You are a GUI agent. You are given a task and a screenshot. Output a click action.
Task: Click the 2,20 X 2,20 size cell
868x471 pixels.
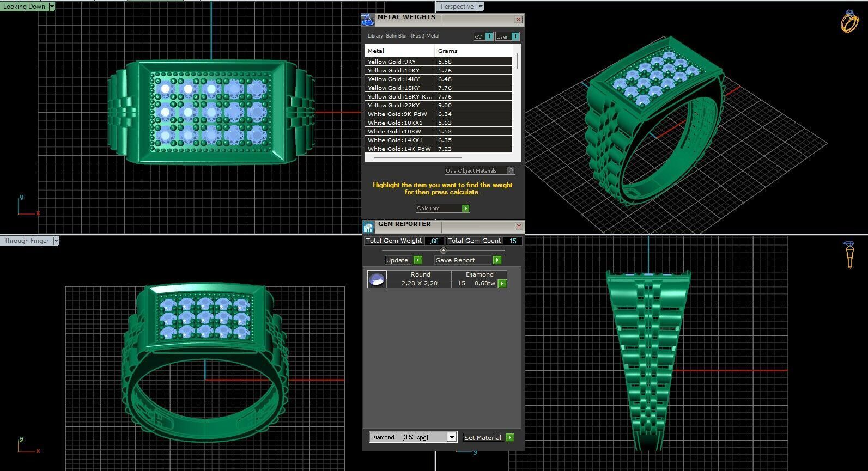coord(420,283)
